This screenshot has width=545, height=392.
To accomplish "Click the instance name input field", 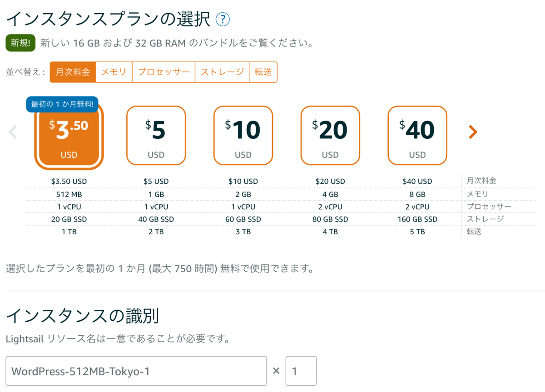I will pyautogui.click(x=136, y=371).
